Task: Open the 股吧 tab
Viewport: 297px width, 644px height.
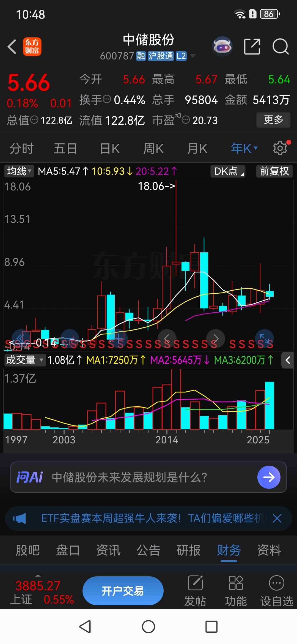Action: [x=28, y=550]
